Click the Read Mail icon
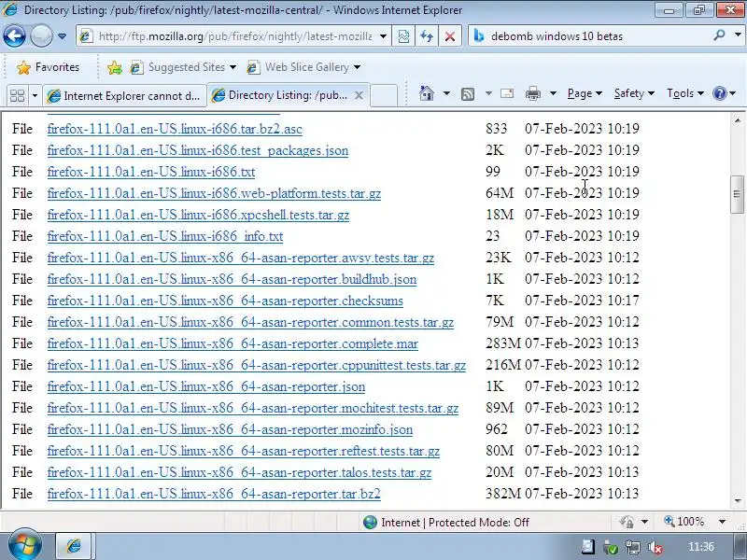747x560 pixels. pos(507,93)
